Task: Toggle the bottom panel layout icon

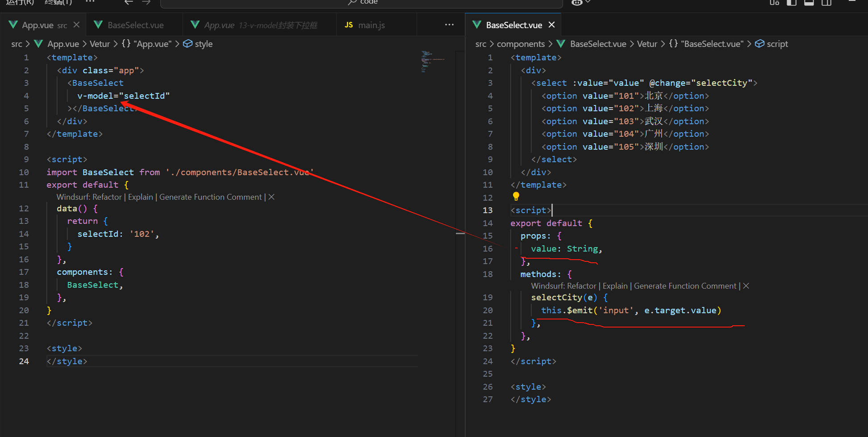Action: coord(809,2)
